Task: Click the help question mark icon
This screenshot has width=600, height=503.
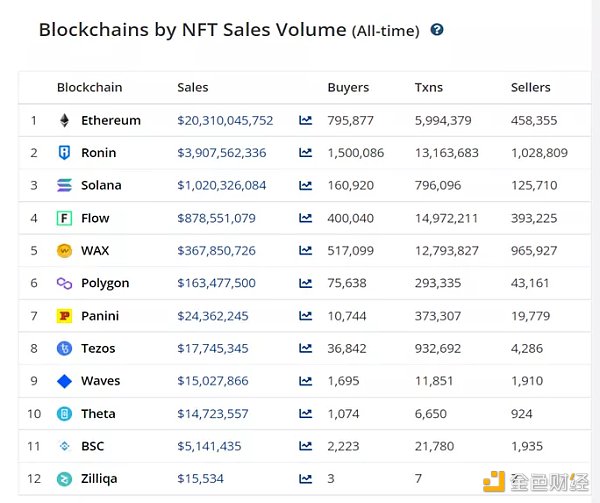Action: click(437, 30)
